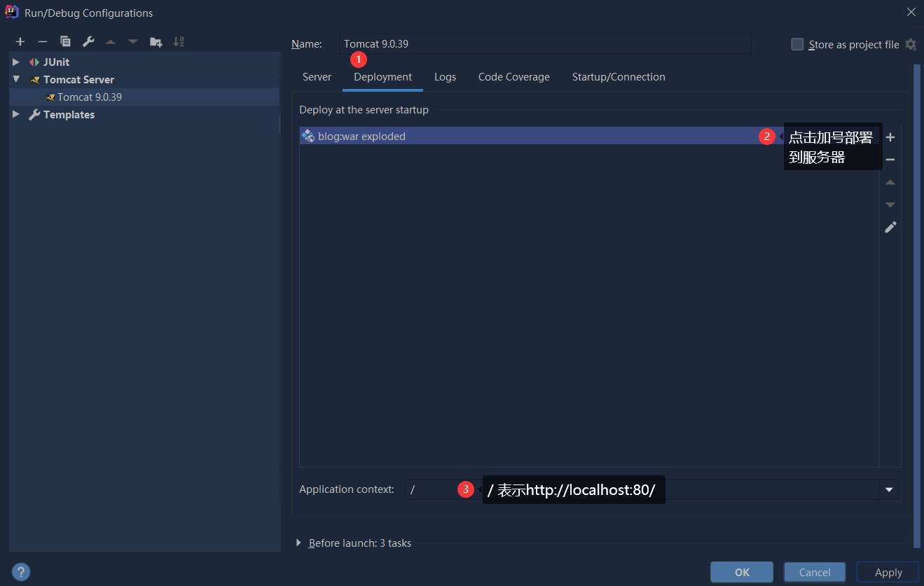Remove selected configuration with minus icon
Image resolution: width=924 pixels, height=586 pixels.
[43, 42]
